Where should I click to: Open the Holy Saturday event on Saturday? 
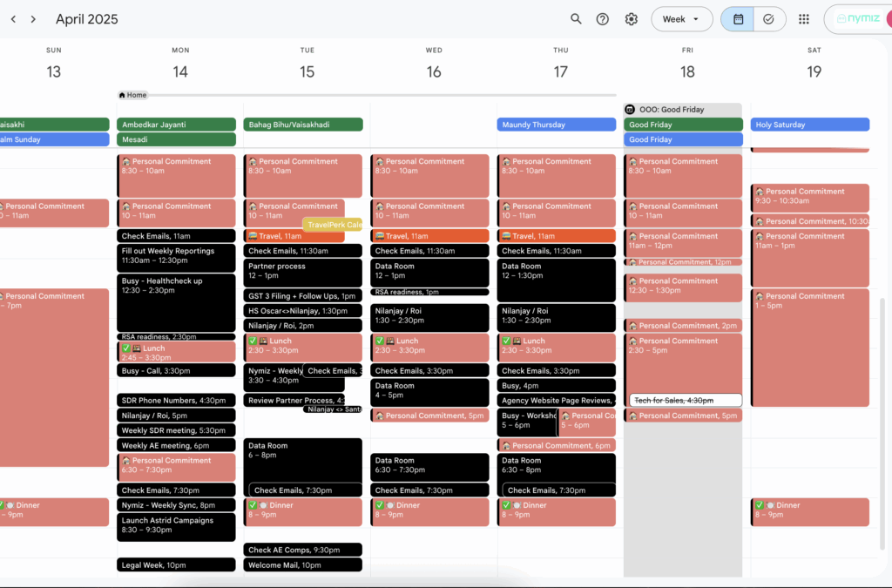click(x=809, y=124)
